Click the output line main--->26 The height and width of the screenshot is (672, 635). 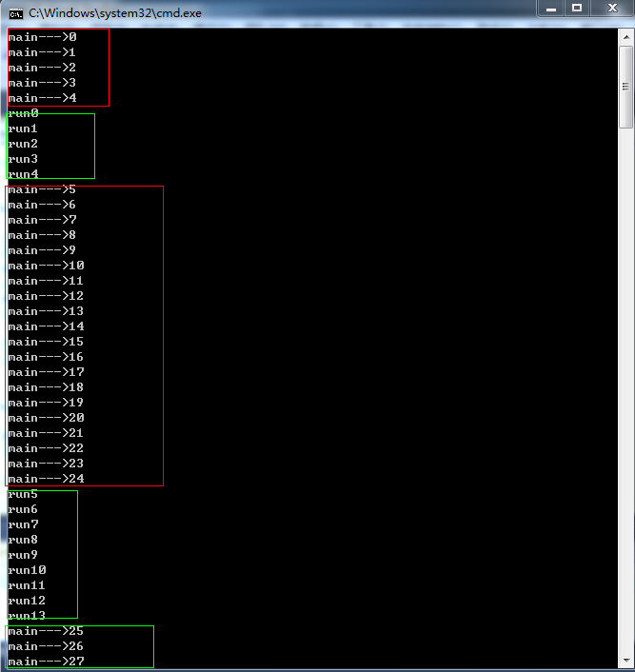(x=46, y=646)
